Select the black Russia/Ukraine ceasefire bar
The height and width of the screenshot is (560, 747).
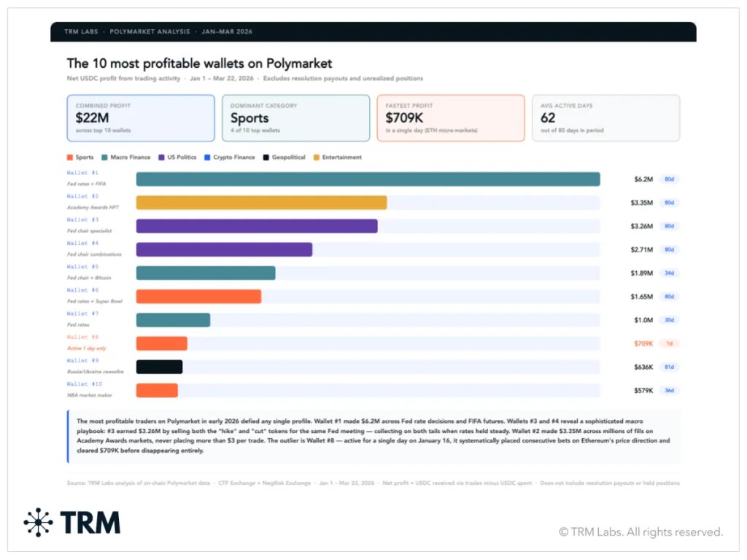[159, 367]
